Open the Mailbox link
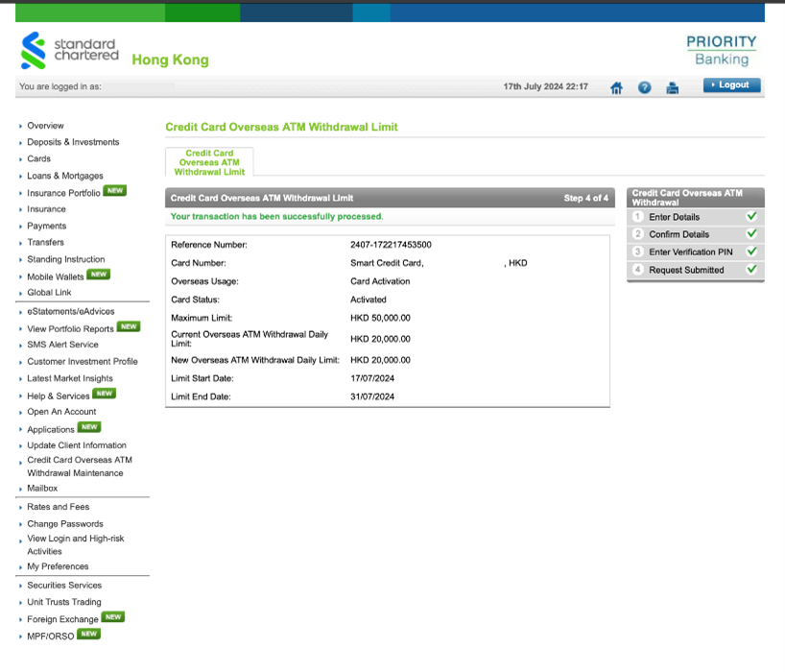 [42, 489]
